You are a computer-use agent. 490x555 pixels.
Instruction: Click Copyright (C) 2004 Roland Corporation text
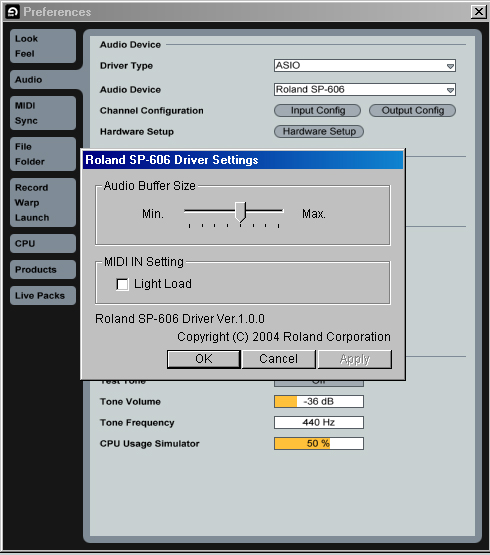pyautogui.click(x=284, y=337)
